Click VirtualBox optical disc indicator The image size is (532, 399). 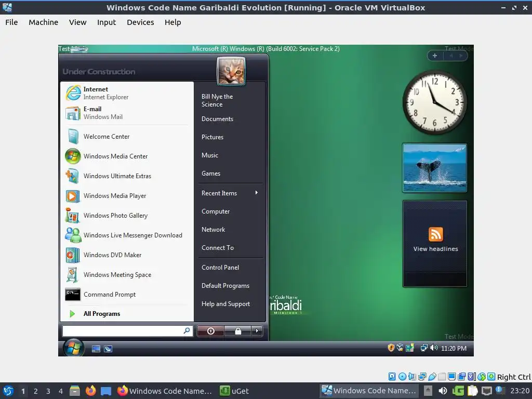tap(403, 376)
